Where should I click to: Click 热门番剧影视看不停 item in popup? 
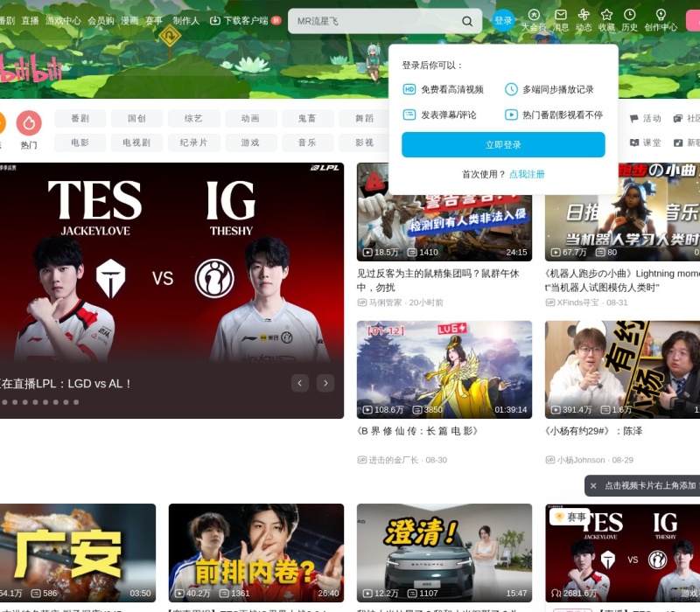tap(554, 115)
